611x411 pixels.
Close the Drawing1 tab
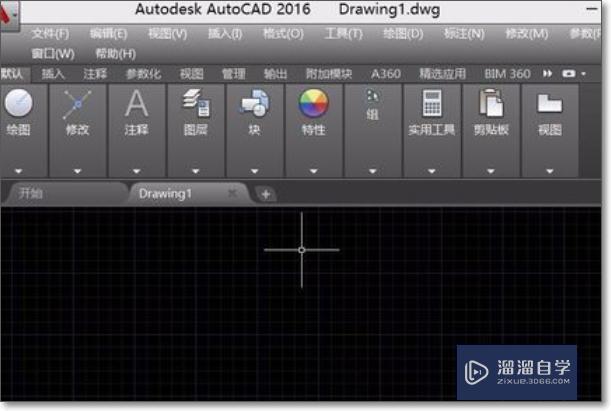(x=232, y=193)
